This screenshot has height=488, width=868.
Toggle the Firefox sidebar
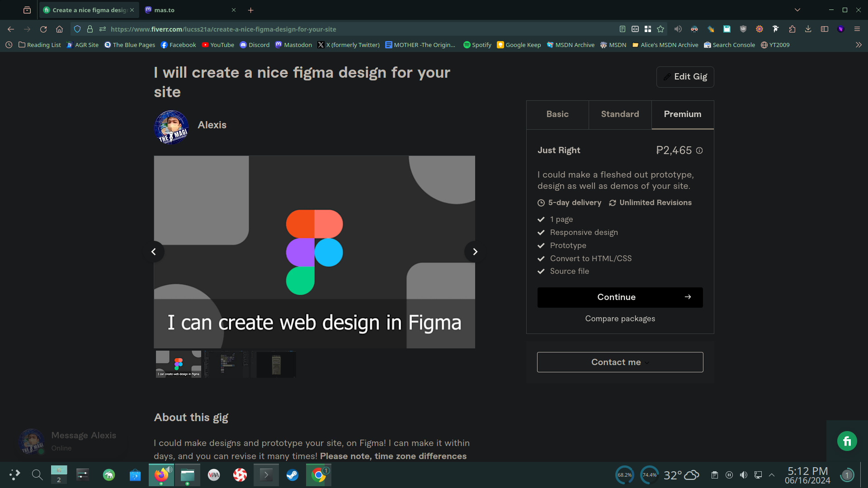tap(824, 29)
